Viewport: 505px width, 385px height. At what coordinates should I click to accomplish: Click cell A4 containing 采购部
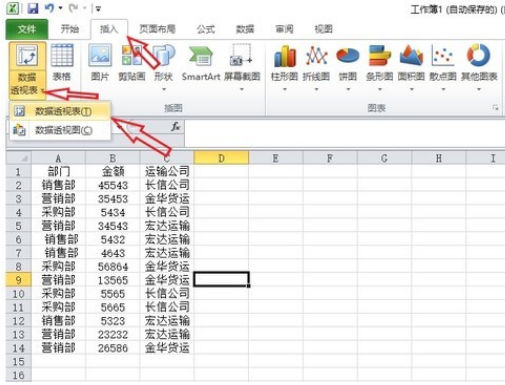pos(58,212)
